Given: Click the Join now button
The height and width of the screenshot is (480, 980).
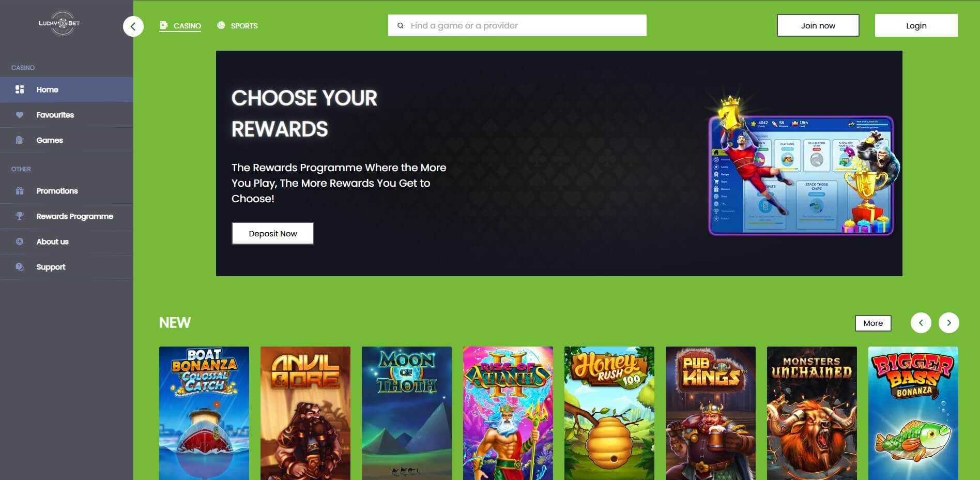Looking at the screenshot, I should coord(818,25).
